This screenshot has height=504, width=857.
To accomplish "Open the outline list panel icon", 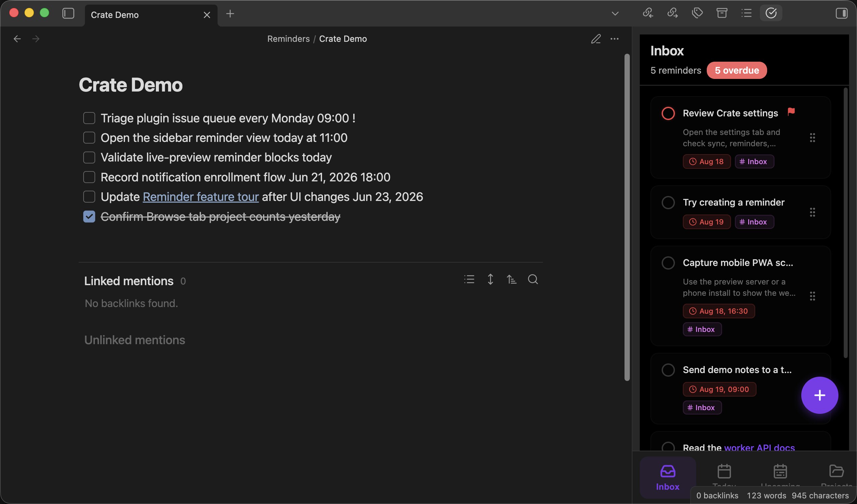I will coord(747,13).
